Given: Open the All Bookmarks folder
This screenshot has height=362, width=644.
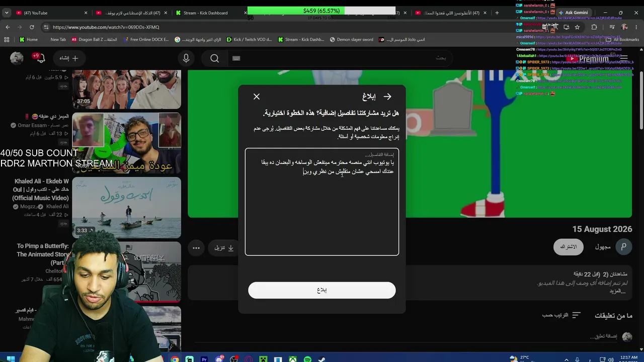Looking at the screenshot, I should pyautogui.click(x=622, y=40).
